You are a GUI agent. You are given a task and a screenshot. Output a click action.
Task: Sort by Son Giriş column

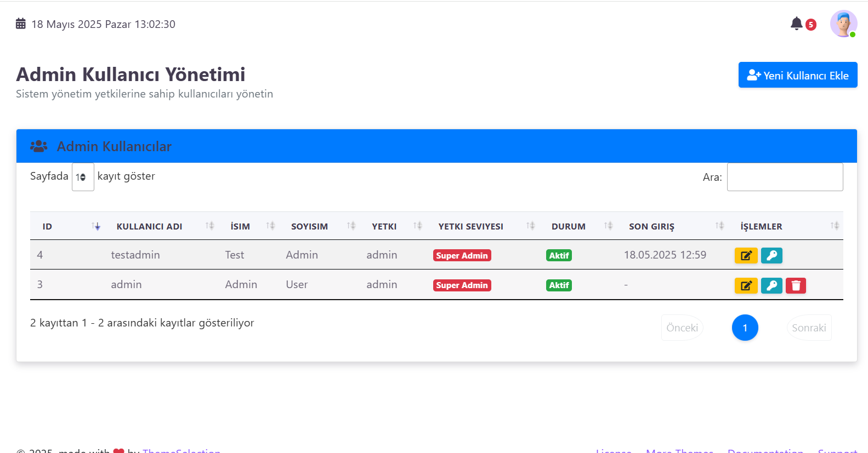pyautogui.click(x=651, y=226)
